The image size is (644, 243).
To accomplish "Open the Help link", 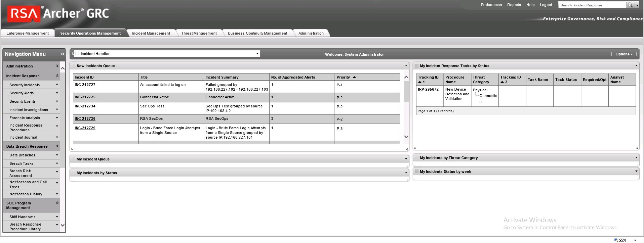I will [530, 5].
